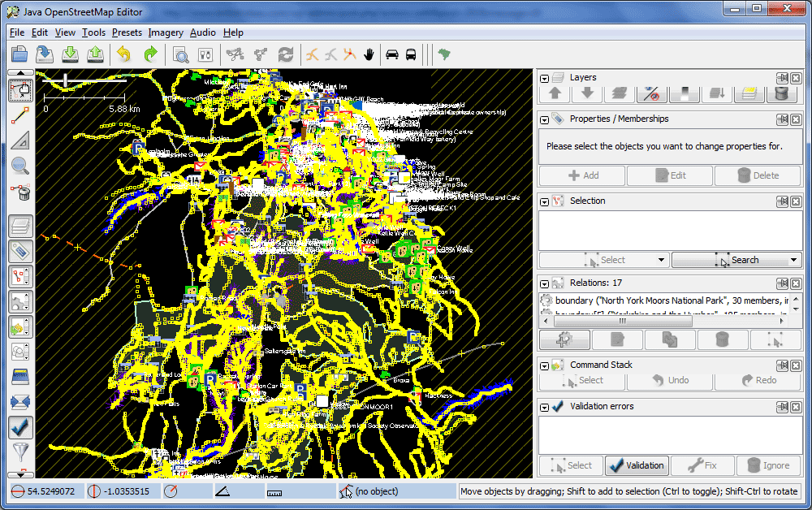Click the Fix button

coord(702,465)
